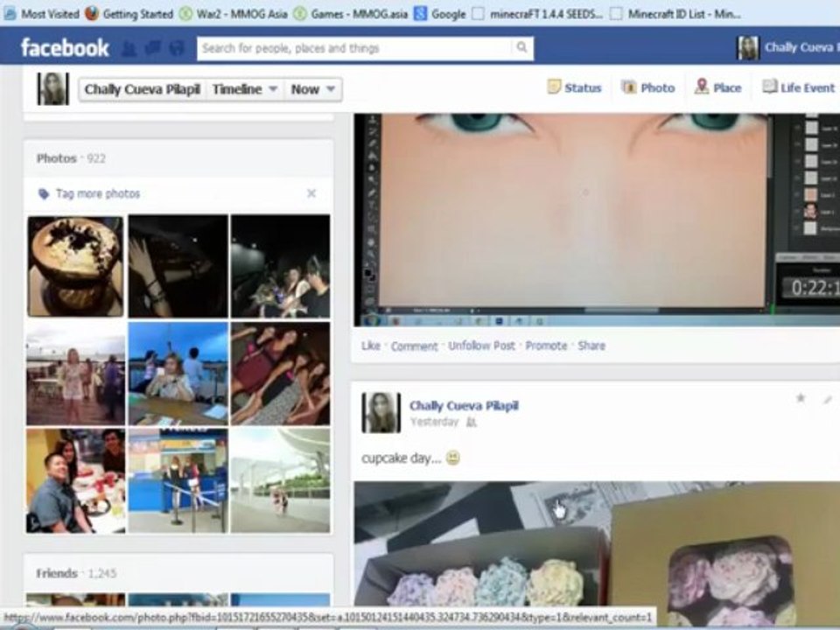The width and height of the screenshot is (840, 630).
Task: Click the facebook logo
Action: pyautogui.click(x=65, y=47)
